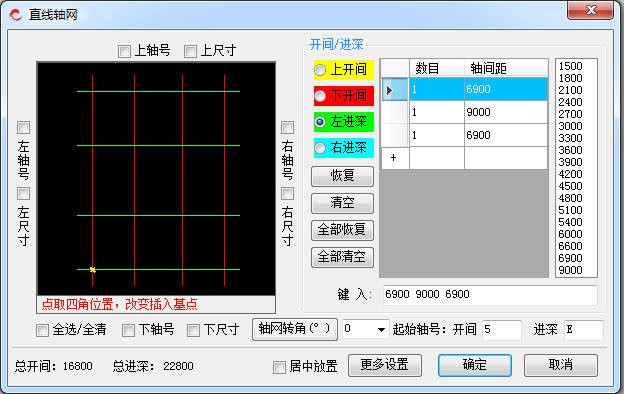The width and height of the screenshot is (624, 394).
Task: Choose 6000 in the spacing value list
Action: coord(570,234)
